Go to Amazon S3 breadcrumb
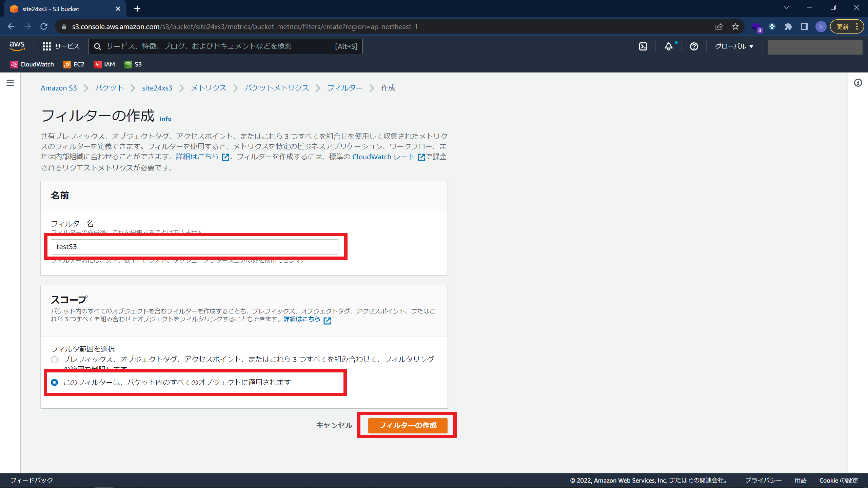This screenshot has height=488, width=868. pos(59,88)
